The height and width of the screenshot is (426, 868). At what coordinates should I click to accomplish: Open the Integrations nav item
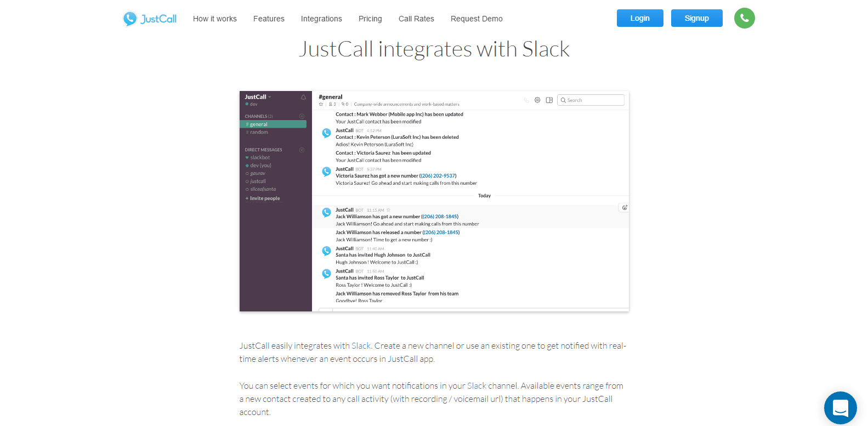pos(321,19)
